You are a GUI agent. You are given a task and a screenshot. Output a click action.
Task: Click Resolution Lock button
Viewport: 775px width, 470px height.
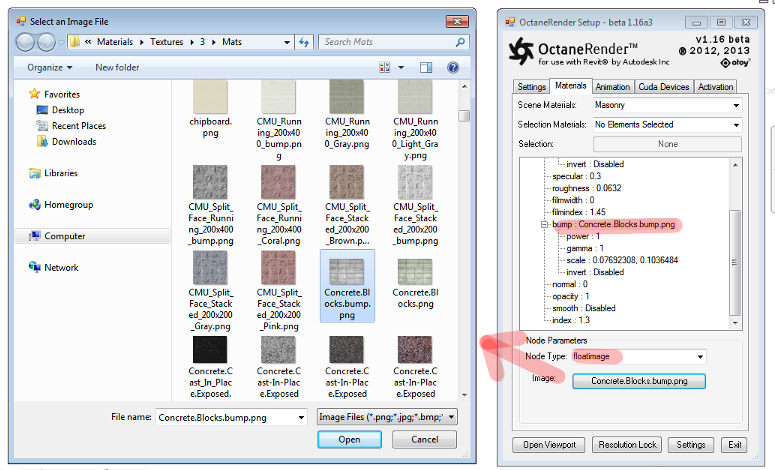(627, 445)
